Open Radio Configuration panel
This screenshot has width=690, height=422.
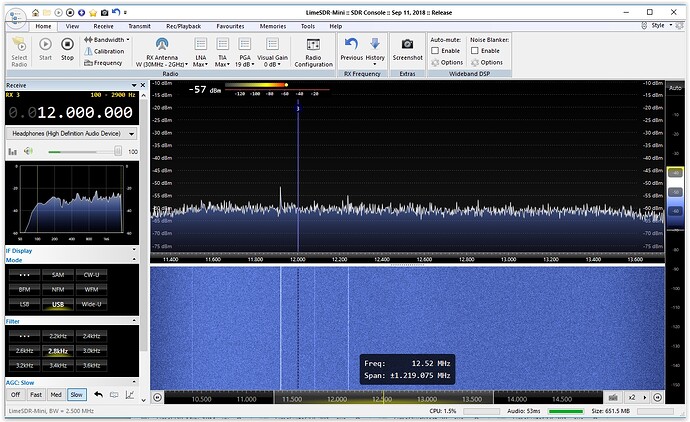313,51
